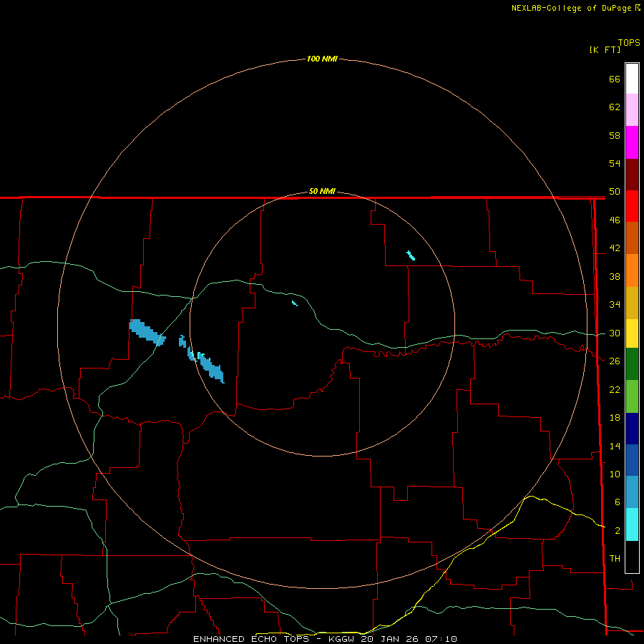Select the magenta legend swatch
Image resolution: width=644 pixels, height=644 pixels.
(x=632, y=142)
